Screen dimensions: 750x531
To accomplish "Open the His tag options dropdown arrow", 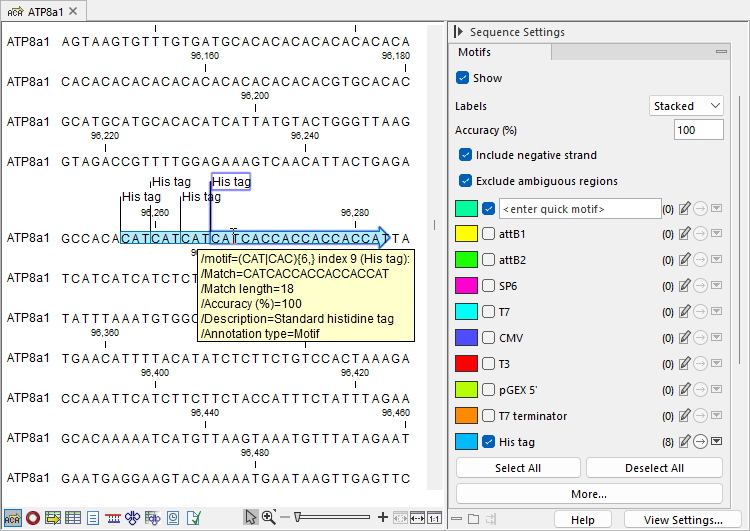I will click(x=716, y=442).
